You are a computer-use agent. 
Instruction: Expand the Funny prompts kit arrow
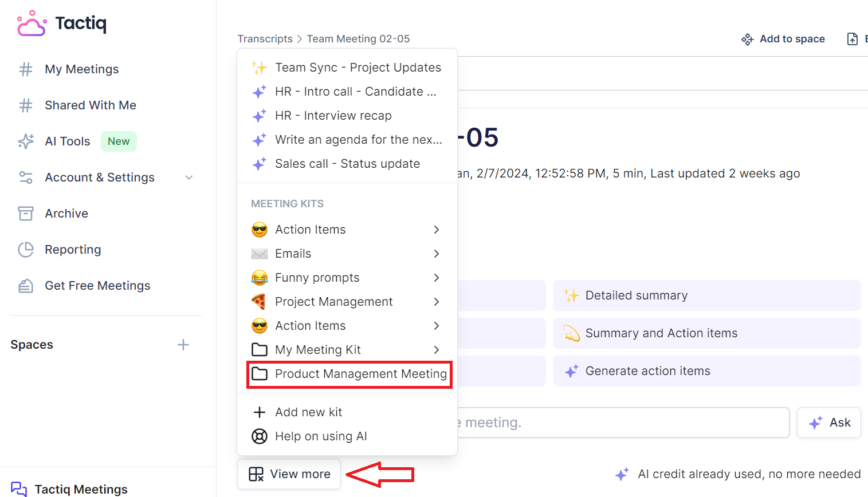point(436,278)
